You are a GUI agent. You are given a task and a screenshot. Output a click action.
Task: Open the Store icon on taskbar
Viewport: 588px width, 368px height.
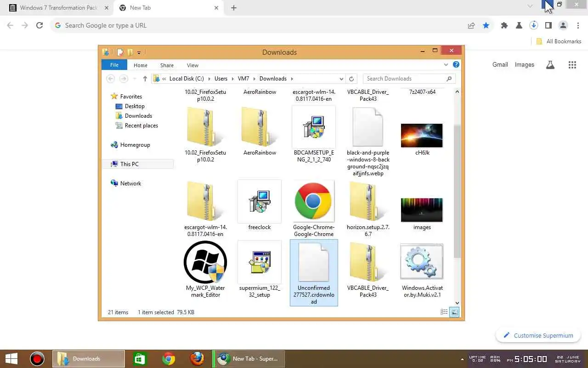140,358
